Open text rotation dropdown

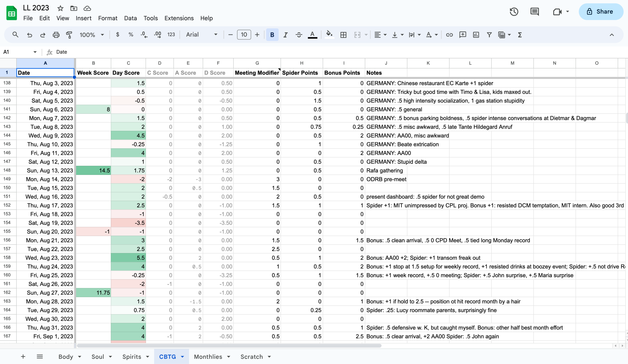coord(432,35)
